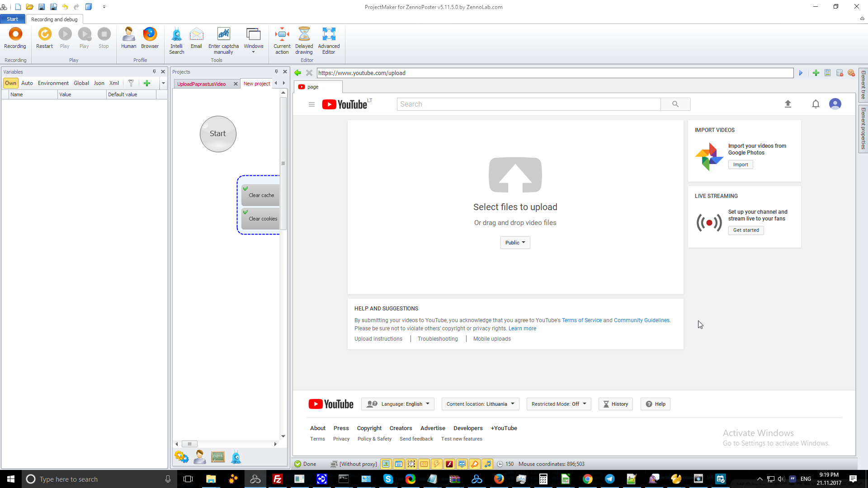Click the History button in footer
This screenshot has height=488, width=868.
click(x=615, y=404)
